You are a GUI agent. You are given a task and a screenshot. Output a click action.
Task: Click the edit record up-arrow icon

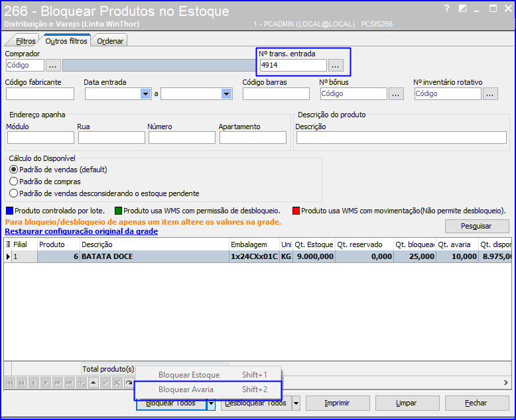click(94, 383)
